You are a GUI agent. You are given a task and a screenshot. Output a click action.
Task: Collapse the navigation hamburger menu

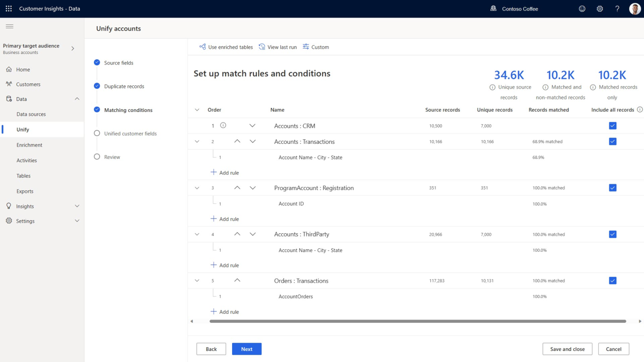(10, 26)
